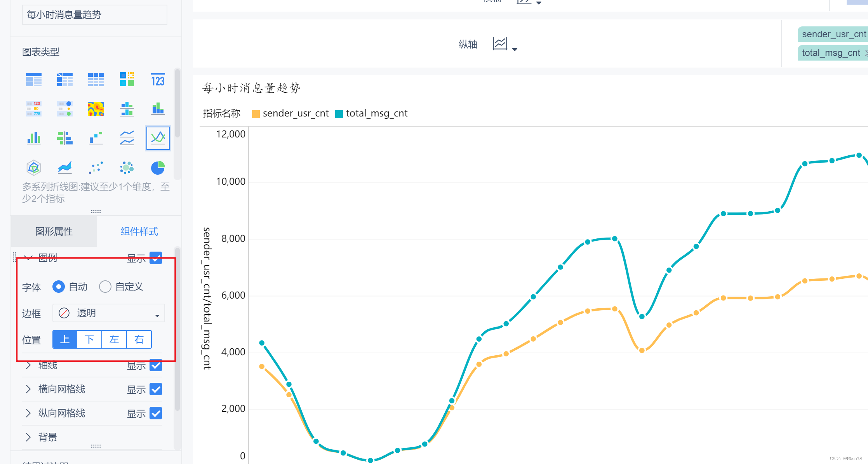
Task: Click the sender_usr_cnt legend label
Action: coord(296,113)
